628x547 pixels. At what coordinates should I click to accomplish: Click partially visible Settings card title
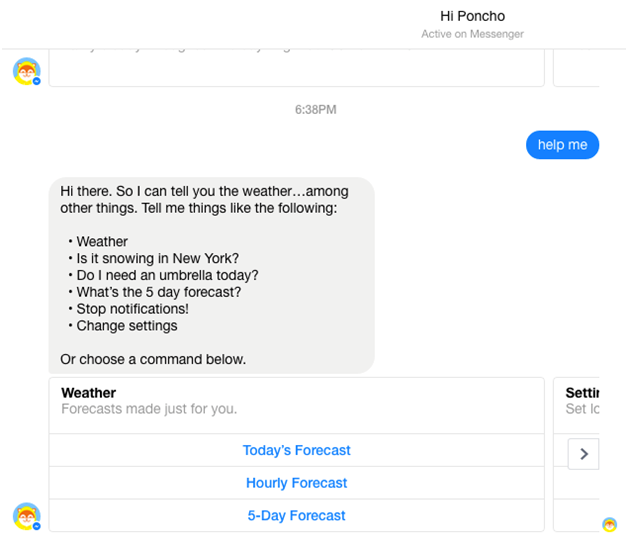point(582,393)
